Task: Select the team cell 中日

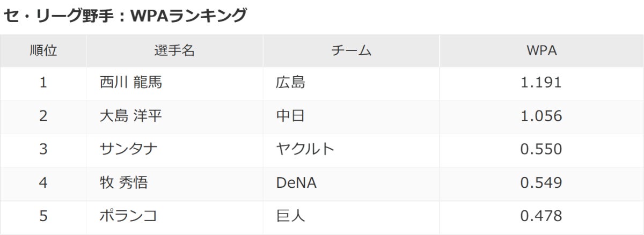Action: click(290, 116)
